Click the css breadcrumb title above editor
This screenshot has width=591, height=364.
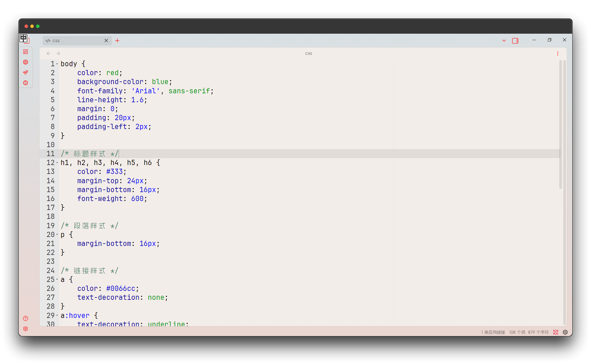308,53
